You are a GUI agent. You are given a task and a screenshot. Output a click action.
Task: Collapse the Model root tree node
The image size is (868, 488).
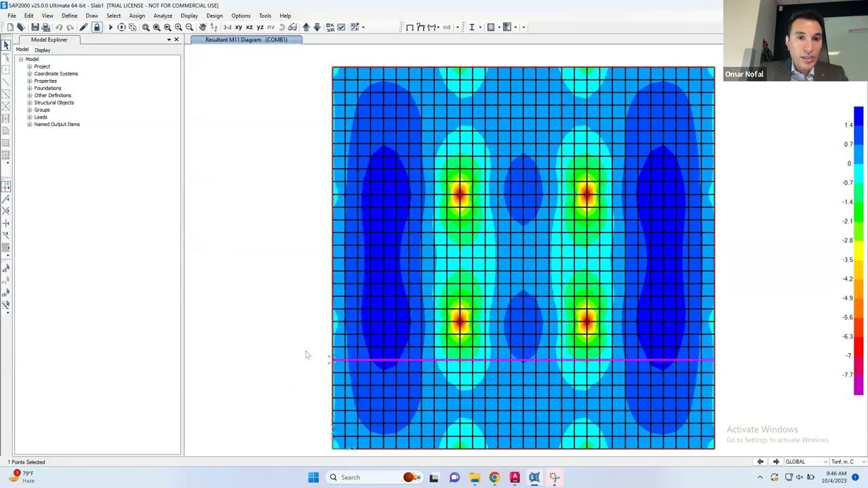pos(21,59)
